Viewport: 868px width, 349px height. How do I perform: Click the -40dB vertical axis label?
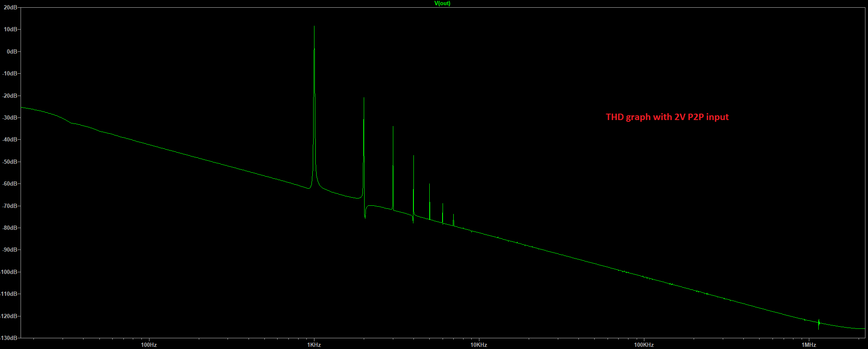pos(9,139)
